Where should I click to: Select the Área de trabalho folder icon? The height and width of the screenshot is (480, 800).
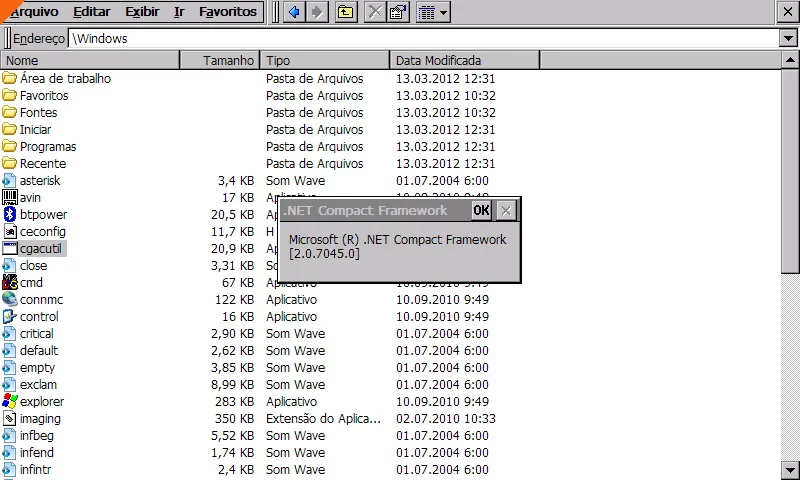tap(9, 78)
